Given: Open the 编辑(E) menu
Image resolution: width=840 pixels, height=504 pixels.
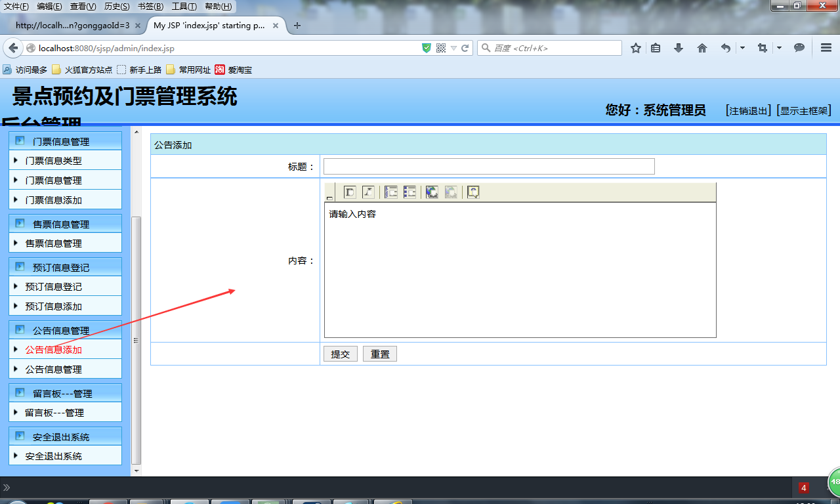Looking at the screenshot, I should click(x=49, y=7).
